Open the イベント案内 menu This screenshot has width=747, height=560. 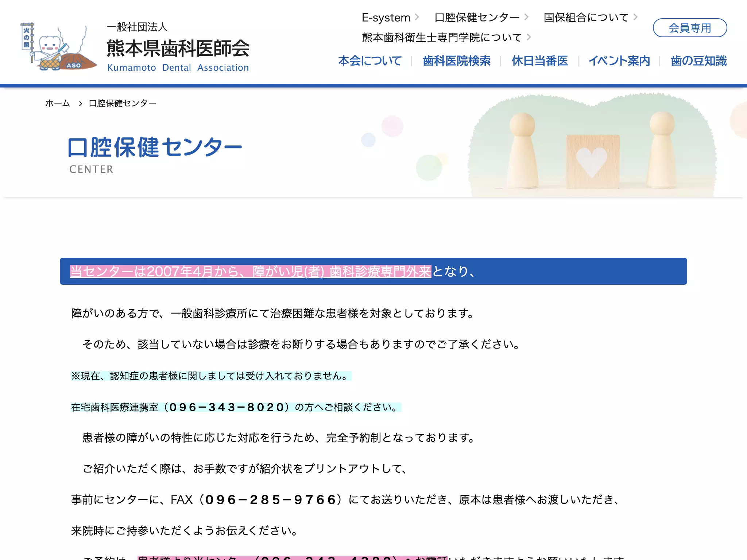tap(619, 61)
